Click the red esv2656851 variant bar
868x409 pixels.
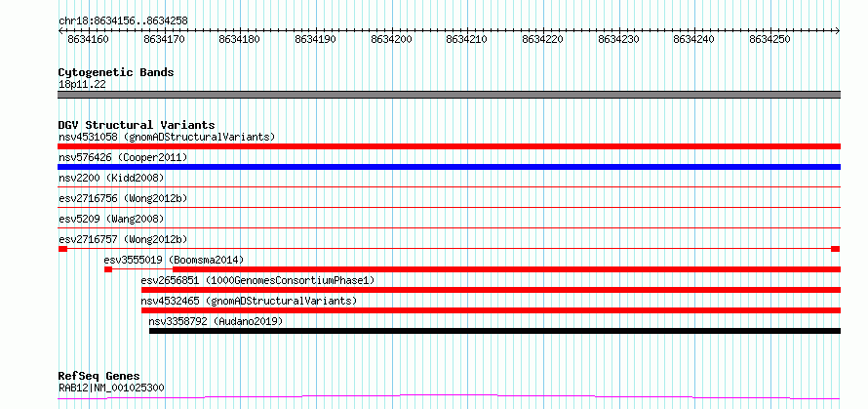[491, 290]
